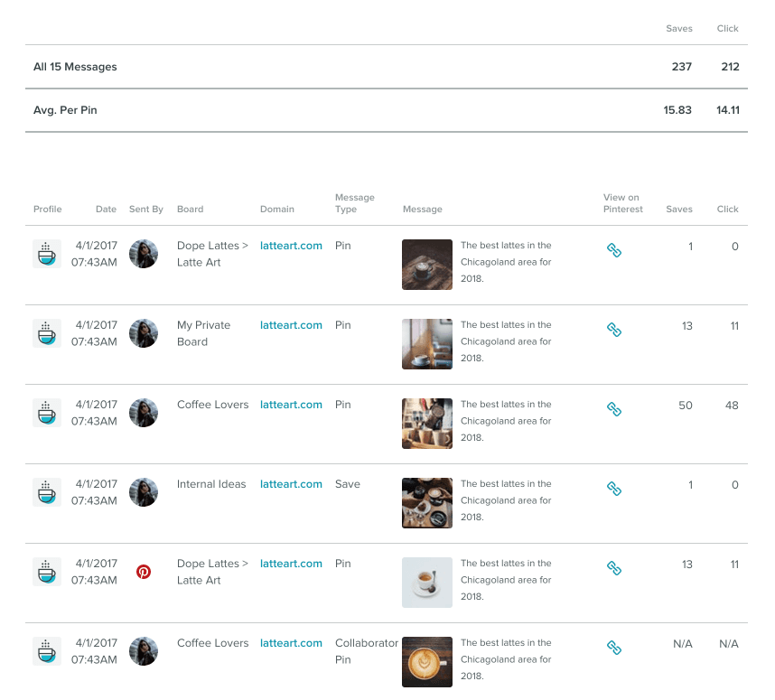This screenshot has width=775, height=700.
Task: Sort table by Date column header
Action: [106, 210]
